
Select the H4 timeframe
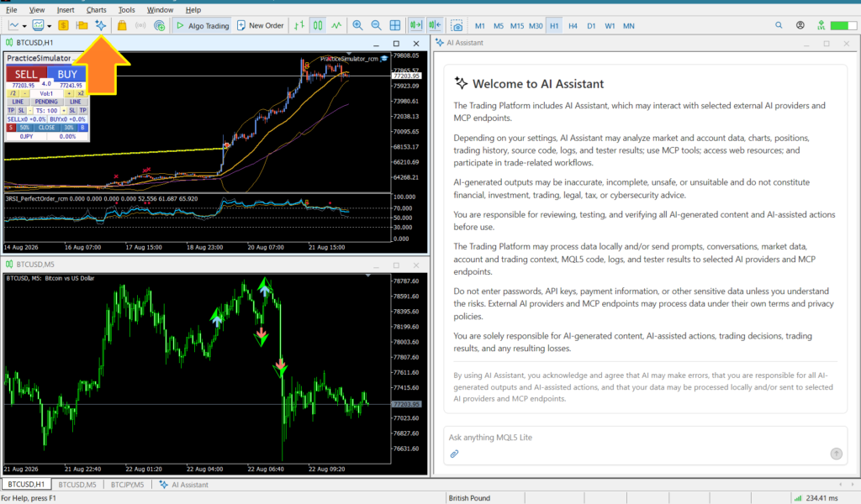pyautogui.click(x=573, y=26)
